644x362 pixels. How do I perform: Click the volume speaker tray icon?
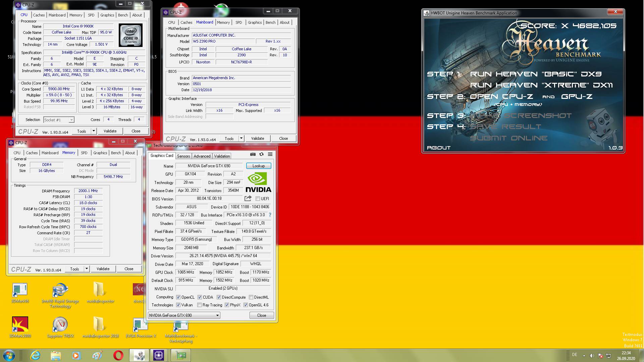(x=592, y=356)
